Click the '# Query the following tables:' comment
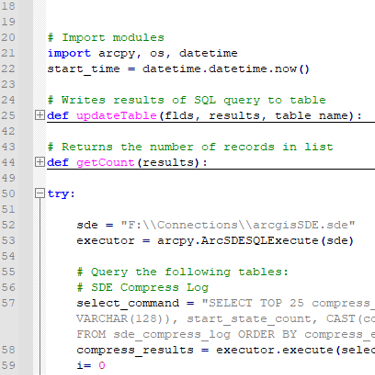Screen dimensions: 375x375 (182, 272)
